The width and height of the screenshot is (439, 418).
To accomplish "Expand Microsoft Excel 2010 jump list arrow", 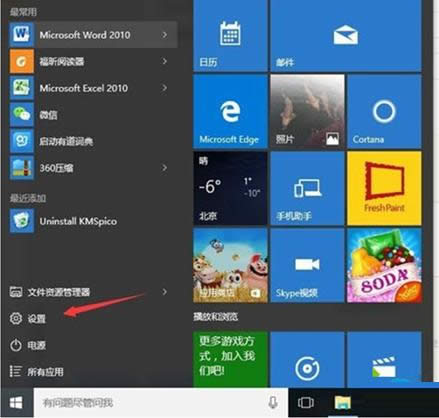I will tap(164, 88).
